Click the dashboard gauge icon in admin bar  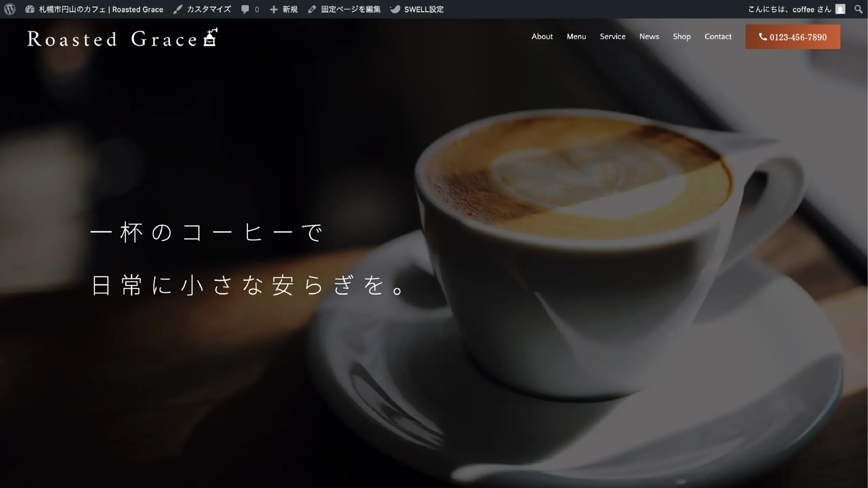(x=30, y=9)
